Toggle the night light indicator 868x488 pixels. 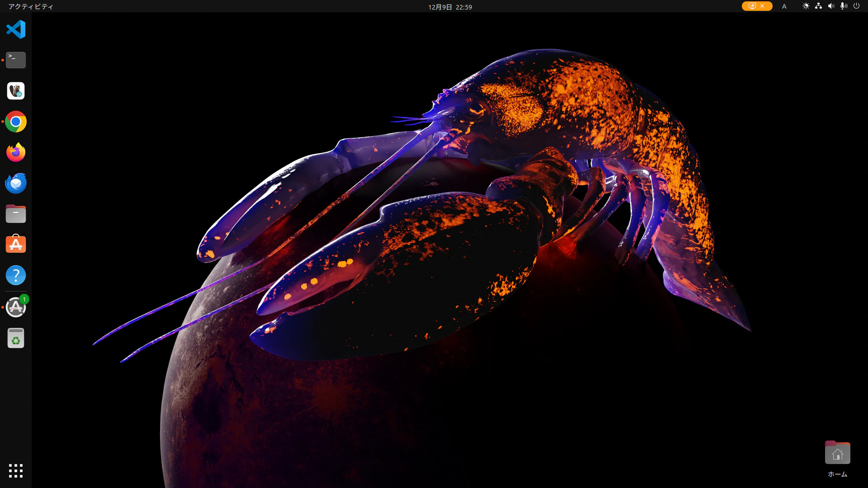[806, 6]
